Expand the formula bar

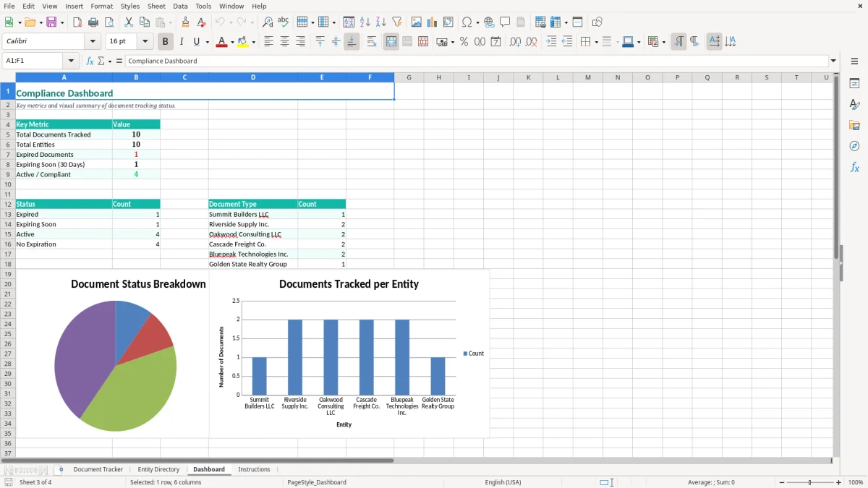pyautogui.click(x=833, y=61)
